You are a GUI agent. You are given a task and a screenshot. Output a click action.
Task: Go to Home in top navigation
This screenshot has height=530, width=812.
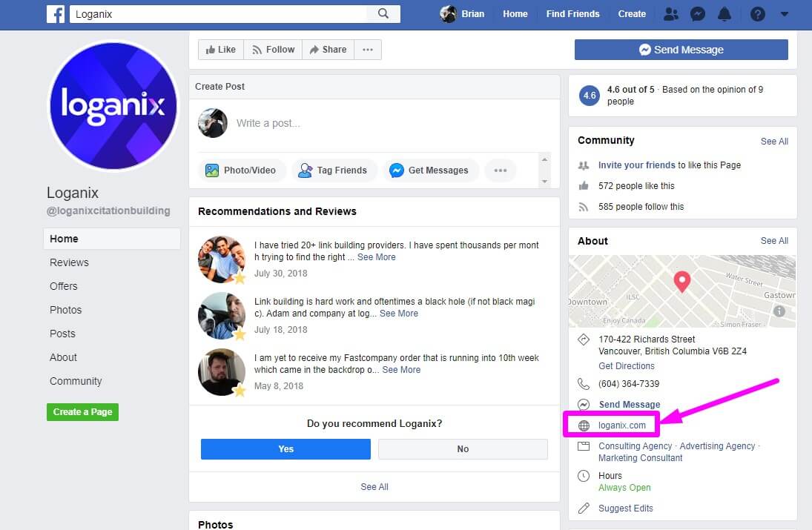pyautogui.click(x=515, y=14)
